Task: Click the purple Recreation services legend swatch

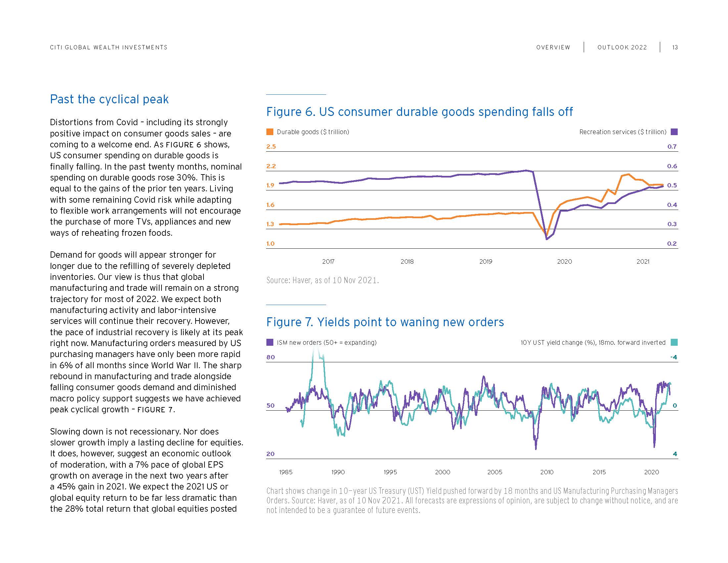Action: point(674,132)
